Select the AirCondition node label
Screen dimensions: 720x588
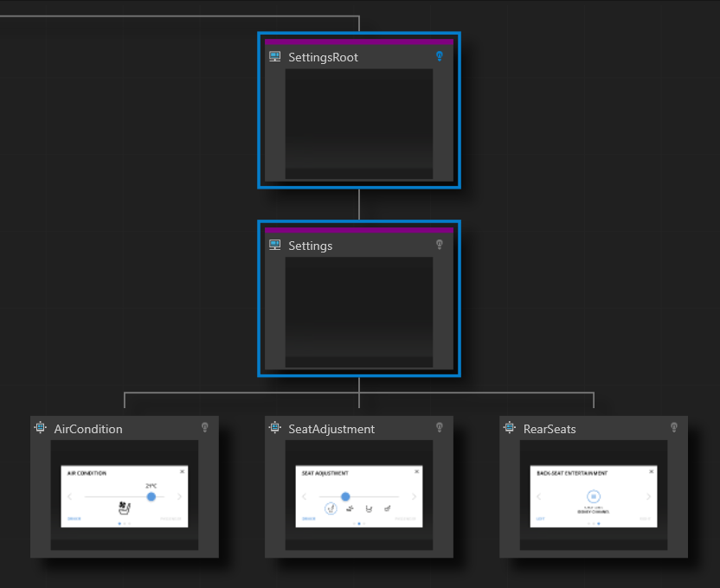point(88,429)
